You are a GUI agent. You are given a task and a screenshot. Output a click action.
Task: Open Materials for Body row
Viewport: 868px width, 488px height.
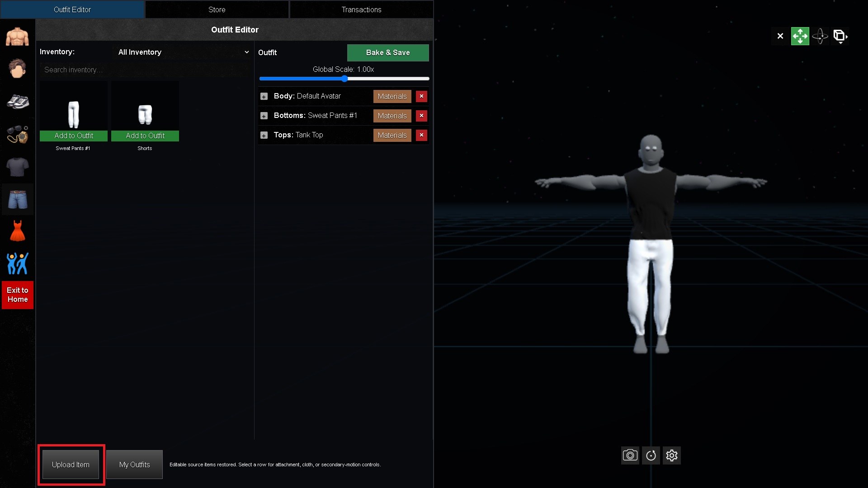coord(392,96)
